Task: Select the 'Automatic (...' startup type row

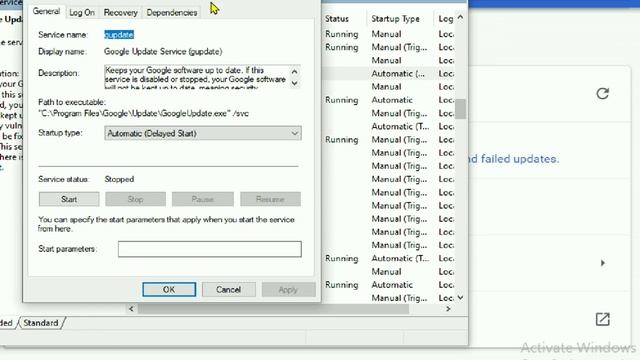Action: point(398,74)
